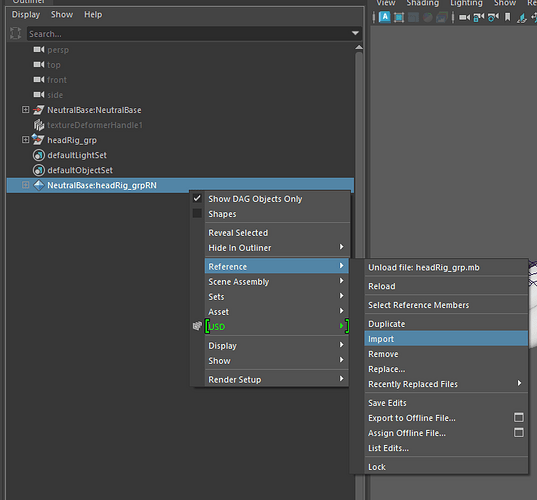Image resolution: width=537 pixels, height=500 pixels.
Task: Open the Scene Assembly submenu
Action: coord(277,282)
